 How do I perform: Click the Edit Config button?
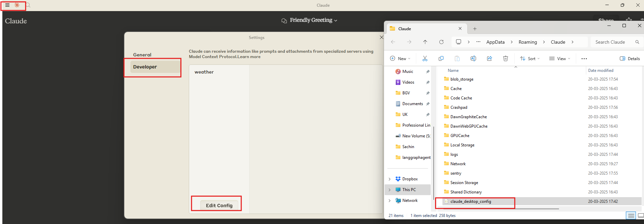[219, 205]
